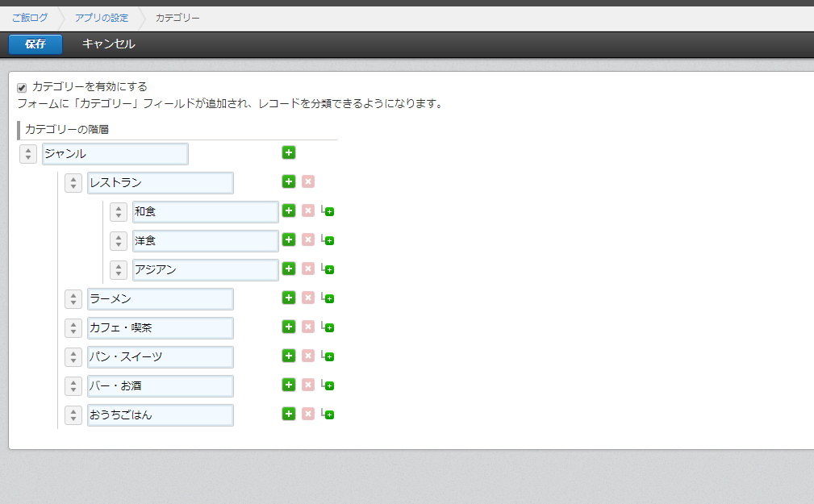The height and width of the screenshot is (504, 814).
Task: Click the 保存 save button
Action: coord(35,44)
